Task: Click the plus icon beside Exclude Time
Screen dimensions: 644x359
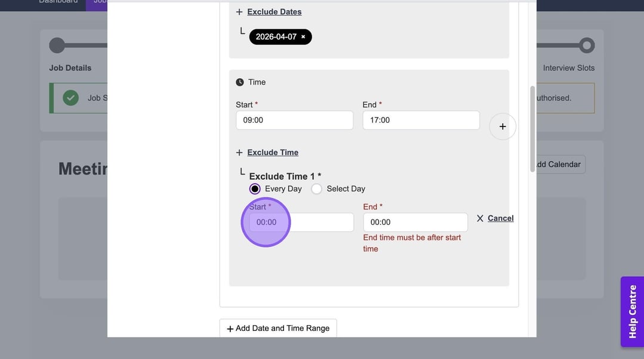Action: (239, 153)
